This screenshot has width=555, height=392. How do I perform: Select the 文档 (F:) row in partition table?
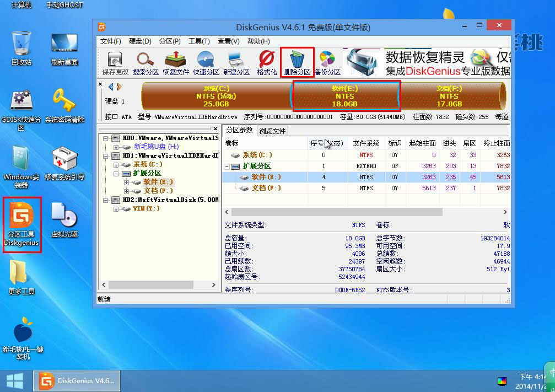tap(367, 188)
